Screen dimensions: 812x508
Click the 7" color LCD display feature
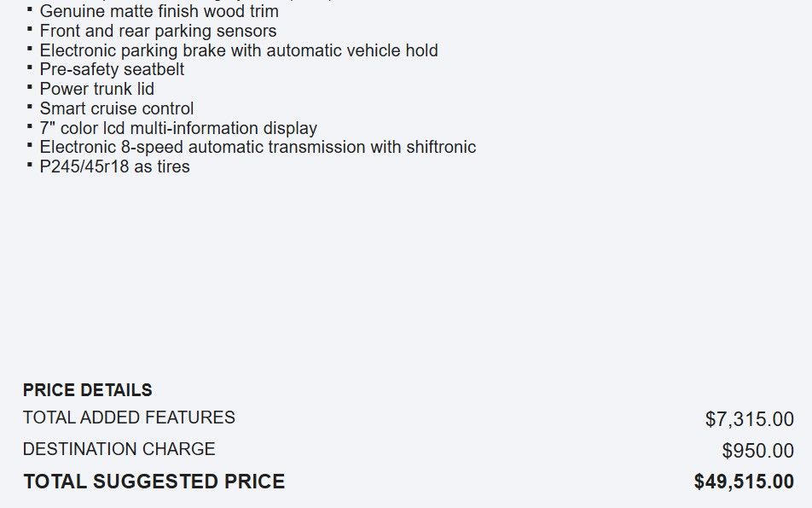(178, 128)
